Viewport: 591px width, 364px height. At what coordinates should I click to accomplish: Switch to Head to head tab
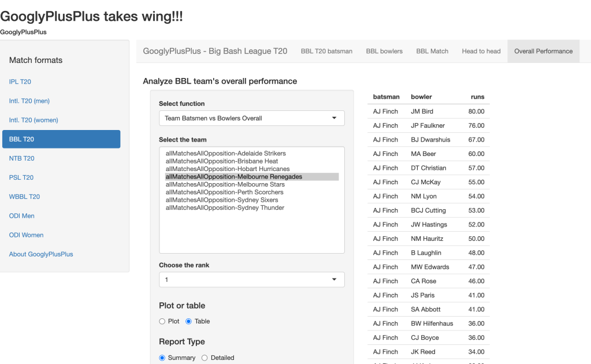click(x=481, y=51)
